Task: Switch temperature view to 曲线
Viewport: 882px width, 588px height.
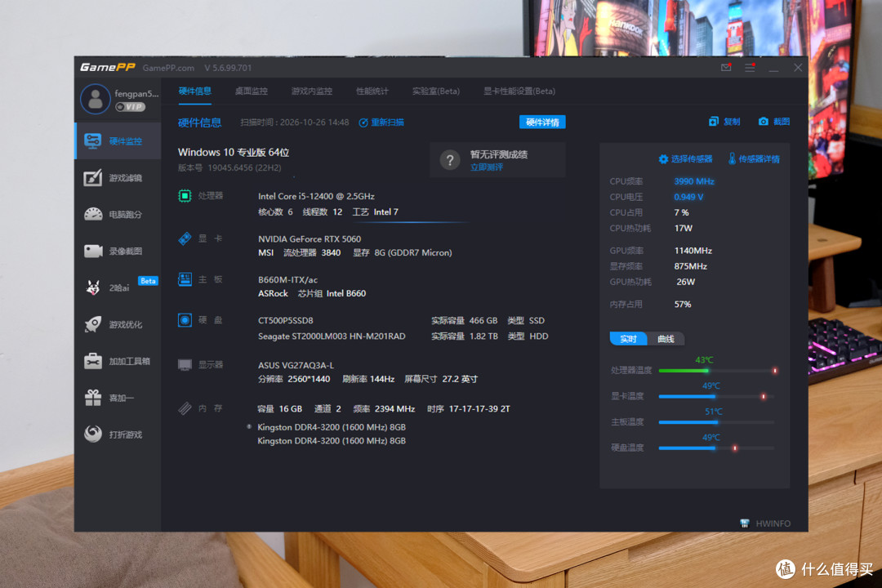Action: coord(666,339)
